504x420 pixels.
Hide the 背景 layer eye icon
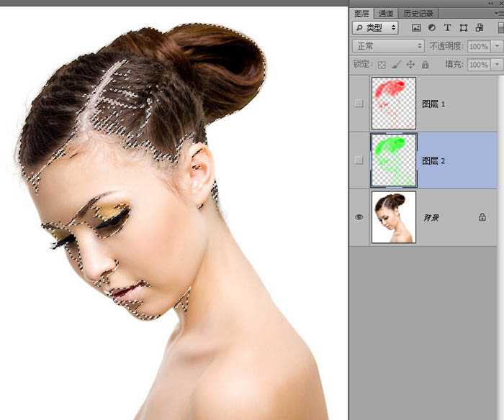(359, 217)
